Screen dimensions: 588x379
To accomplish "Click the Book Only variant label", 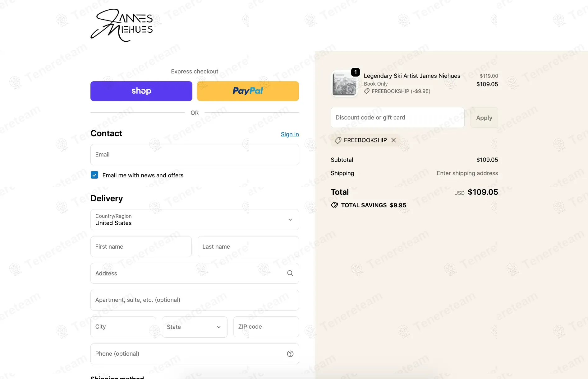I will tap(376, 84).
